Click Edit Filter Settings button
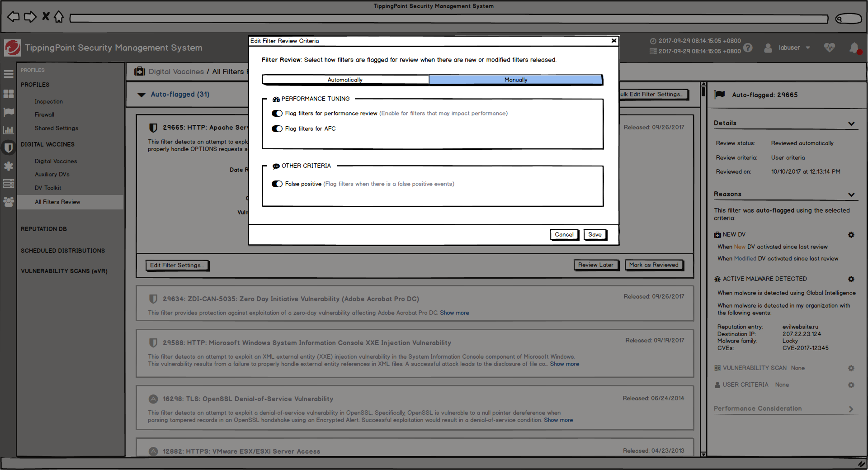Viewport: 868px width, 470px height. click(177, 266)
